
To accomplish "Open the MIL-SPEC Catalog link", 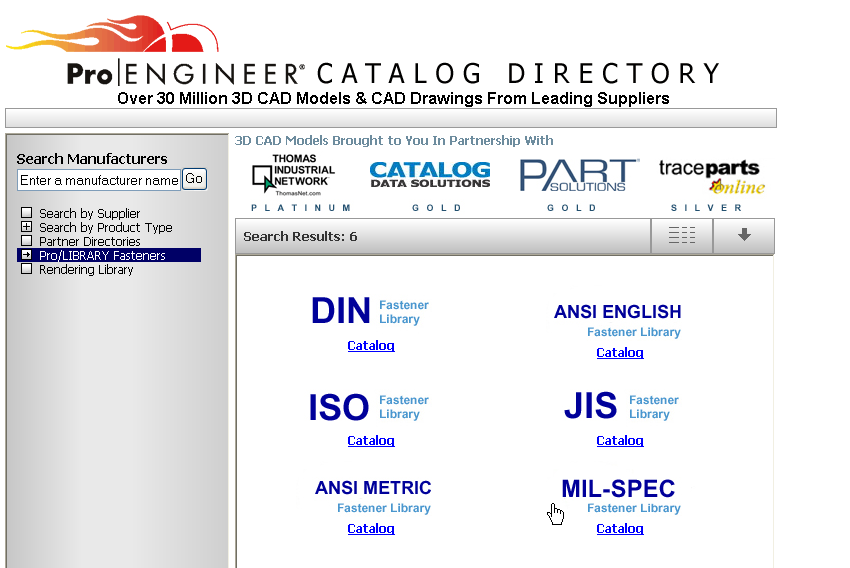I will click(620, 529).
